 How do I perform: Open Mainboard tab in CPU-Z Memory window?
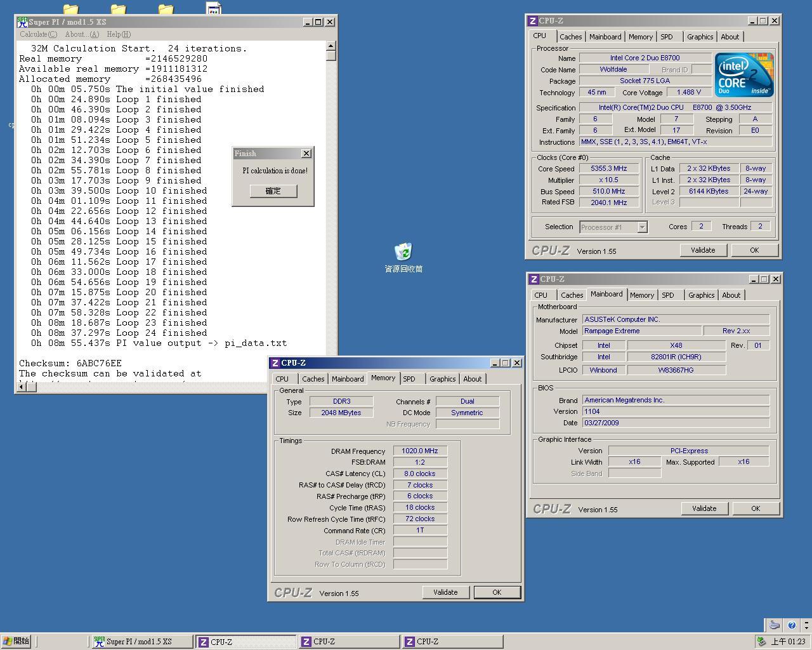pos(348,379)
